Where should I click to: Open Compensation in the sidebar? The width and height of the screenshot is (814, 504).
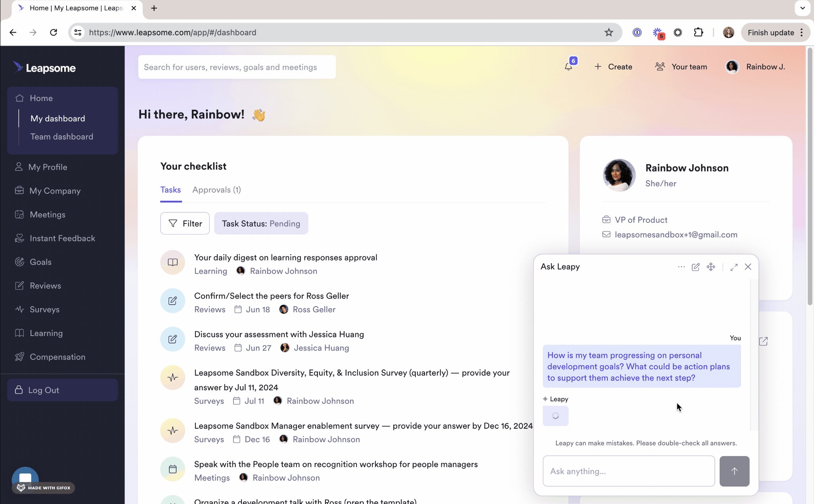point(57,357)
